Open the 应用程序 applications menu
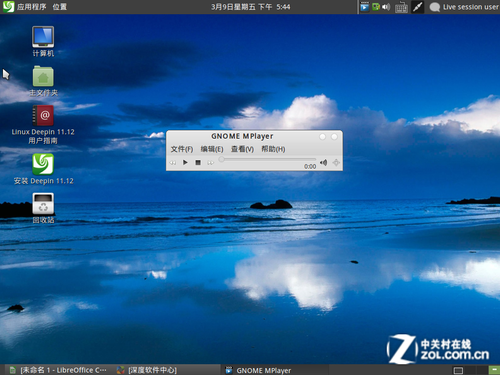This screenshot has height=375, width=500. point(32,7)
